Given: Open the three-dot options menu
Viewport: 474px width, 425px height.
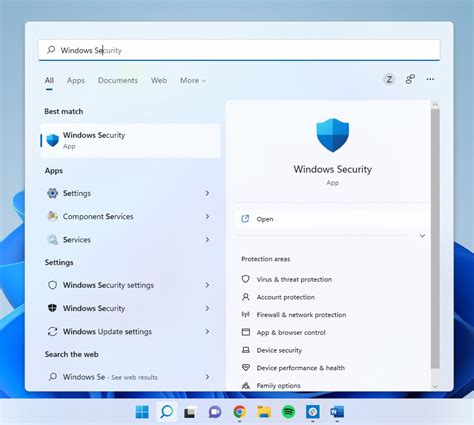Looking at the screenshot, I should coord(430,79).
